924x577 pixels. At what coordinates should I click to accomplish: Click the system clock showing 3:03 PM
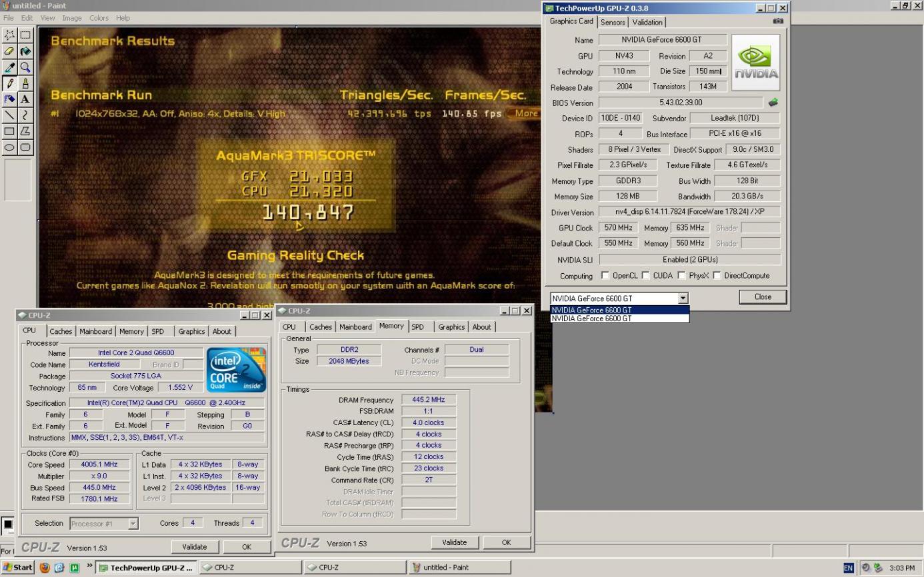pos(901,568)
